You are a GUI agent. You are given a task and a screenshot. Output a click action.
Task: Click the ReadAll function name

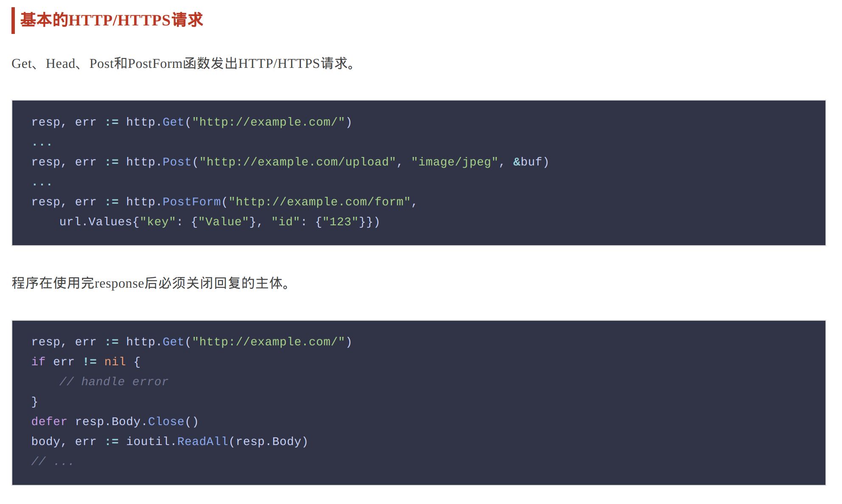(x=202, y=442)
